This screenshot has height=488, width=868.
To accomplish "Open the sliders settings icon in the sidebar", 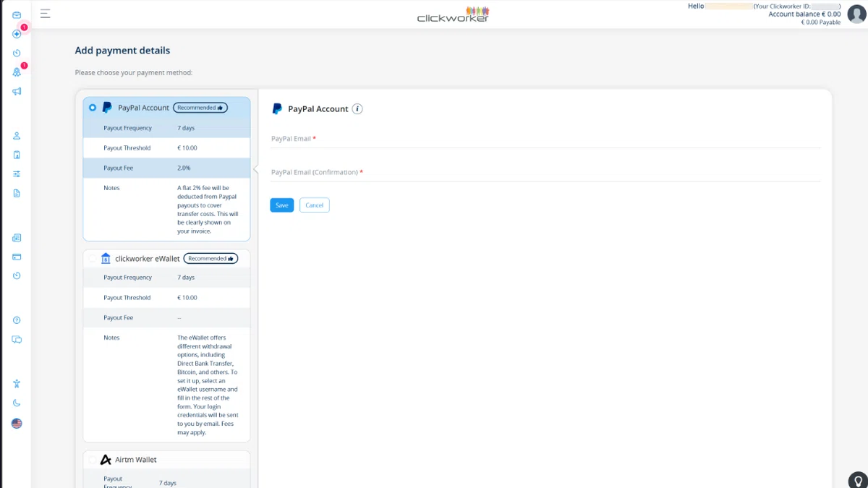I will pyautogui.click(x=17, y=174).
